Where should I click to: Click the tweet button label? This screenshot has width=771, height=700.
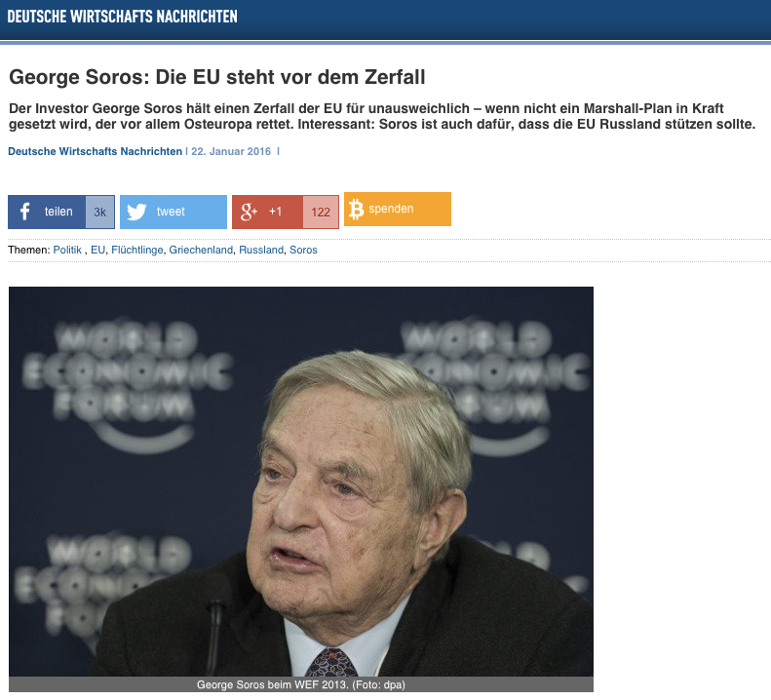pyautogui.click(x=171, y=212)
